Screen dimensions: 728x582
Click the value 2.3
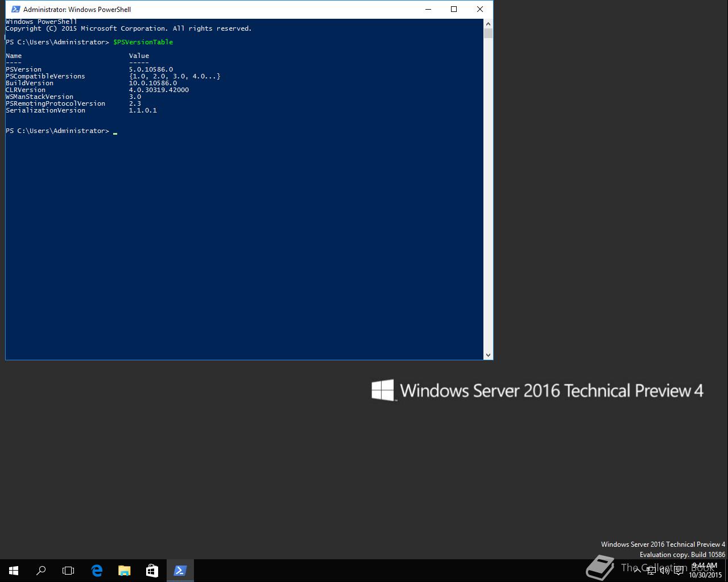[x=135, y=103]
